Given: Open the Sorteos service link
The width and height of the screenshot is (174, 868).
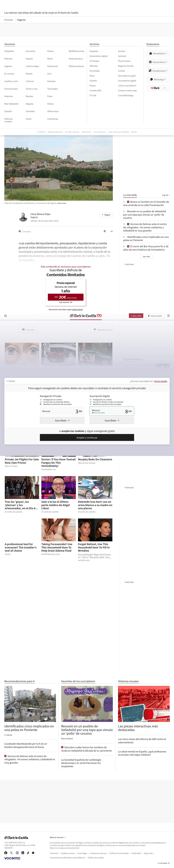Looking at the screenshot, I should coord(122,51).
